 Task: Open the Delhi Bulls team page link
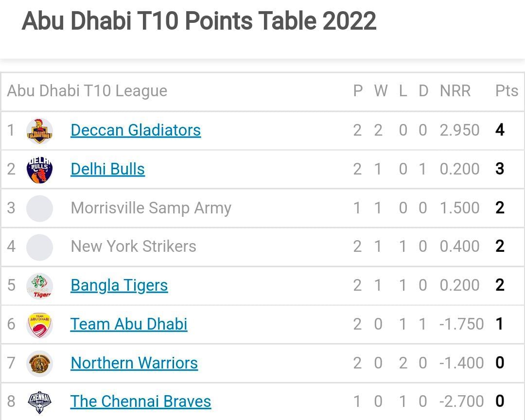(x=108, y=169)
